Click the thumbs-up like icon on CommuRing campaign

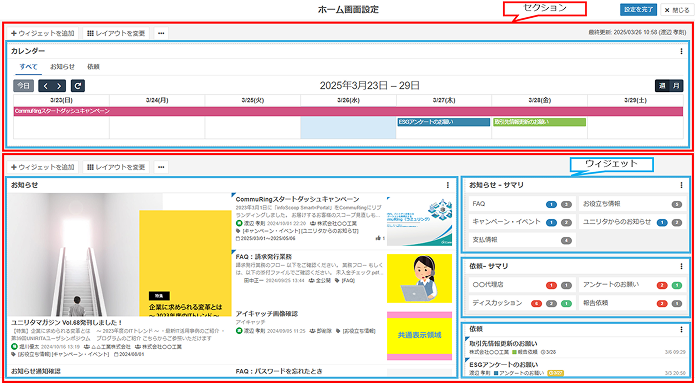[379, 238]
